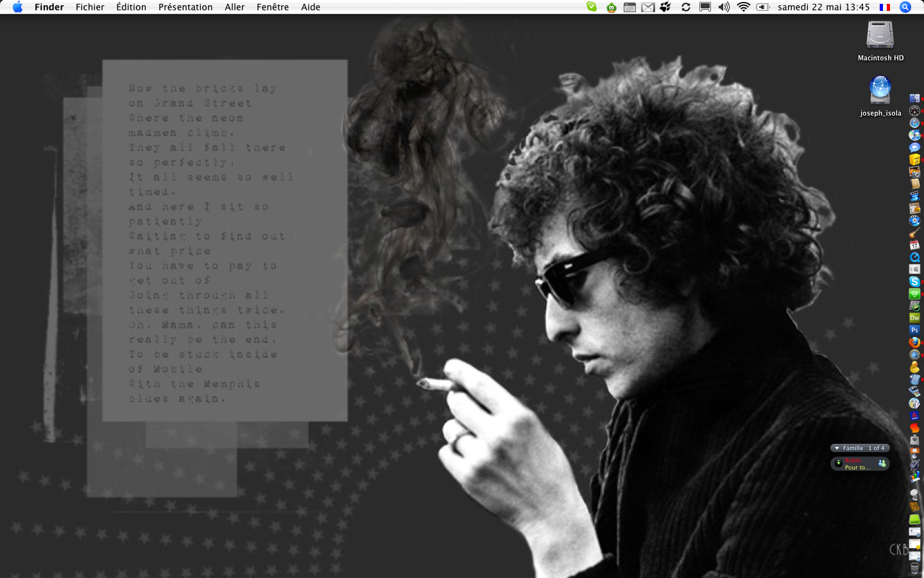Launch iPhoto from the Dock
The width and height of the screenshot is (924, 578).
point(914,171)
